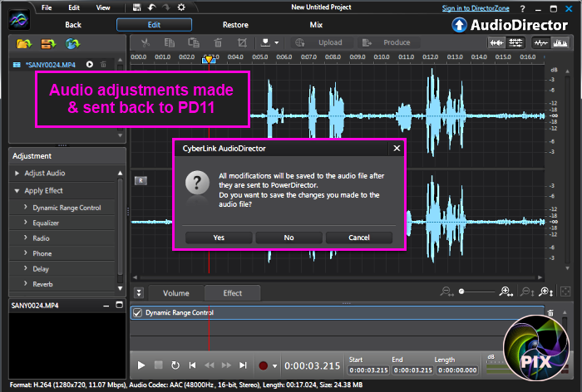
Task: Click the horizontal zoom in magnifier
Action: (x=506, y=292)
